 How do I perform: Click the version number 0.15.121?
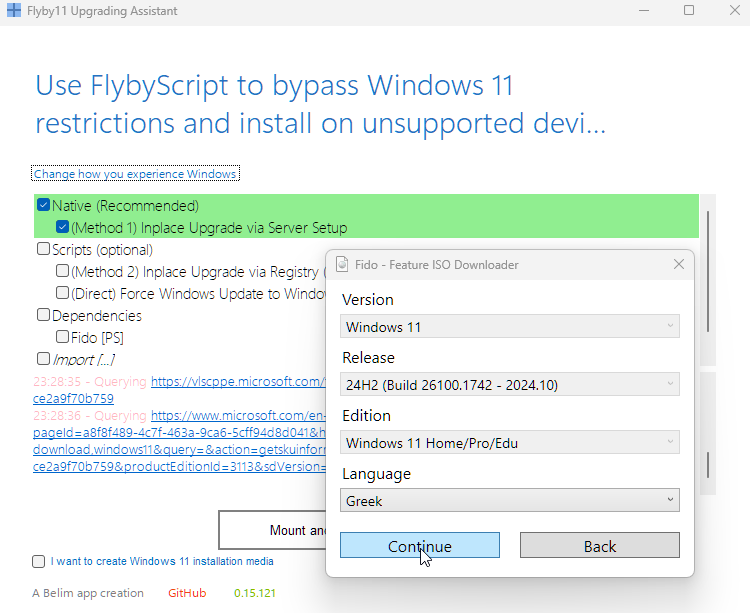point(255,593)
